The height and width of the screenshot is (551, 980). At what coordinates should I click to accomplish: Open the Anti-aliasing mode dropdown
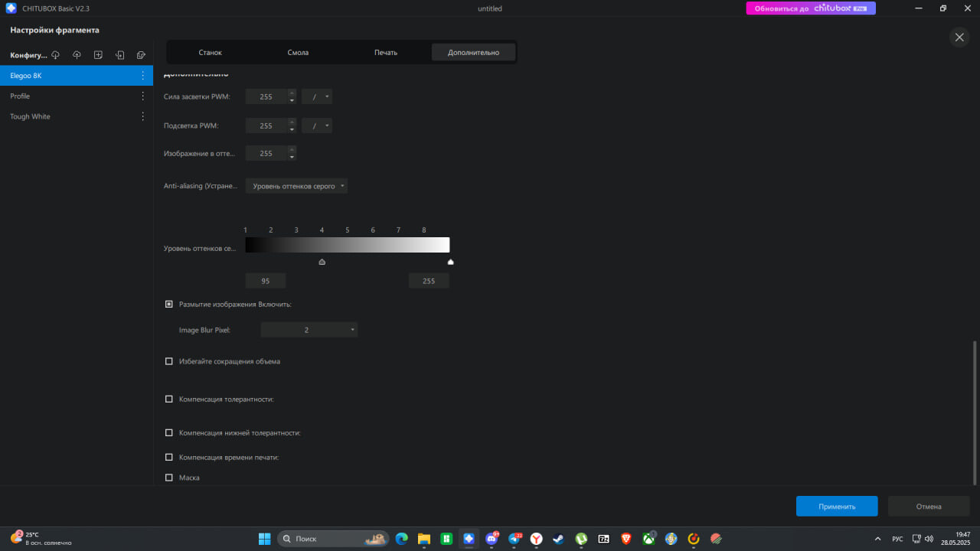[x=296, y=186]
